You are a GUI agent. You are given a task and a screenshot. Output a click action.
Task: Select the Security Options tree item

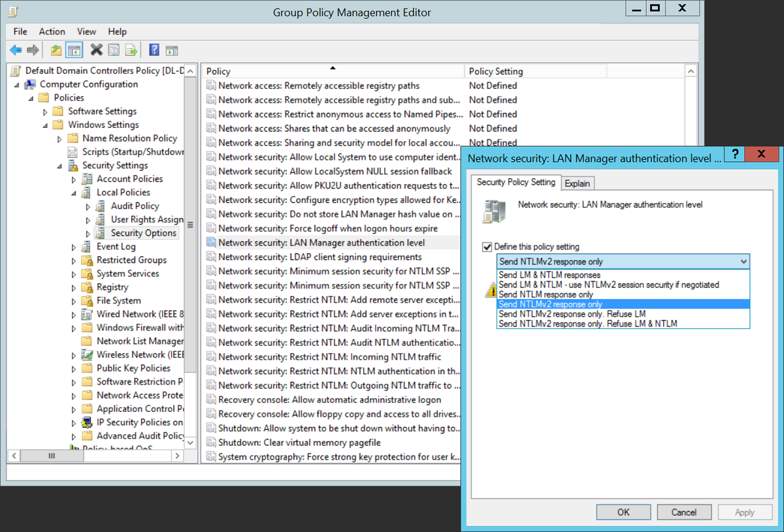tap(143, 233)
